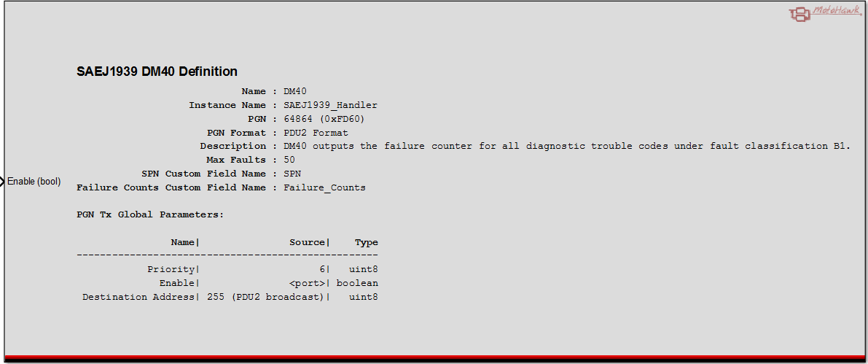The height and width of the screenshot is (364, 868).
Task: Click the Instance Name SAEJ1939_Handler value
Action: [330, 105]
